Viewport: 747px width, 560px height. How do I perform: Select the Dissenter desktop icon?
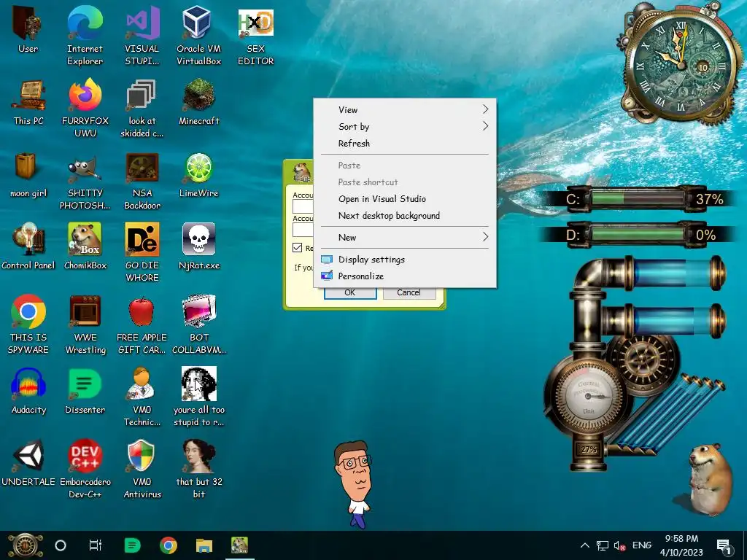[85, 392]
